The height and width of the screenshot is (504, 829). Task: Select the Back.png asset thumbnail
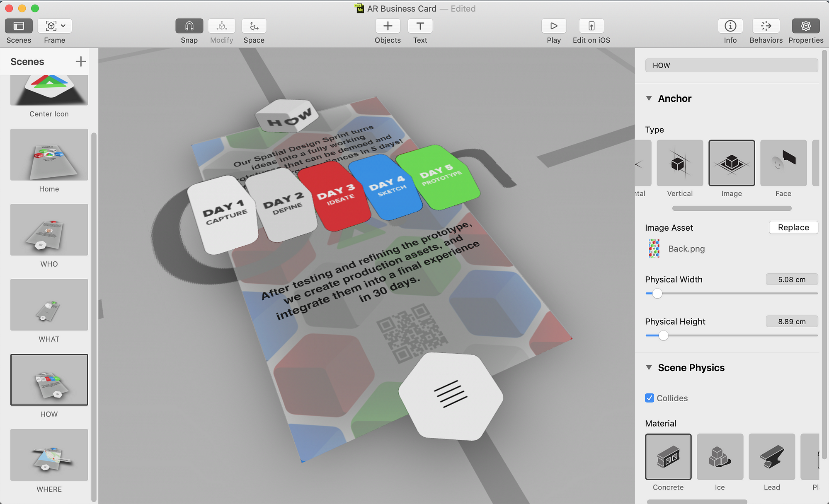click(654, 248)
